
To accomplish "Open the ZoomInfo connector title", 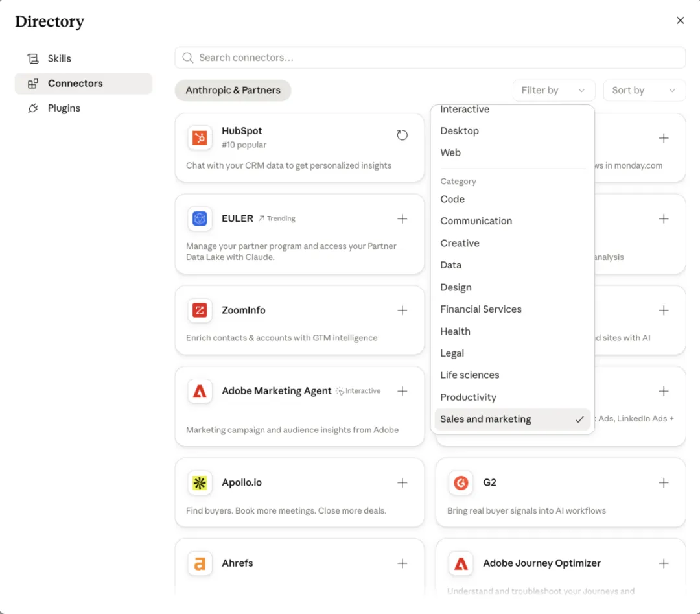I will [244, 311].
